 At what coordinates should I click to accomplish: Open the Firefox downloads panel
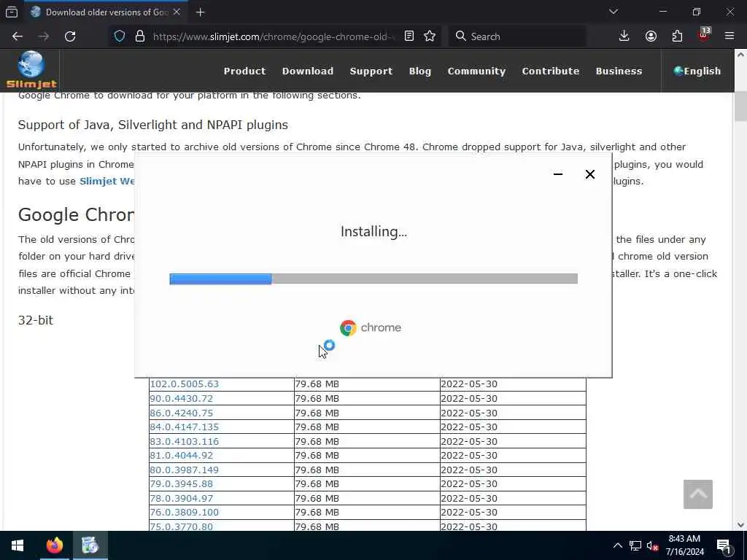tap(624, 36)
